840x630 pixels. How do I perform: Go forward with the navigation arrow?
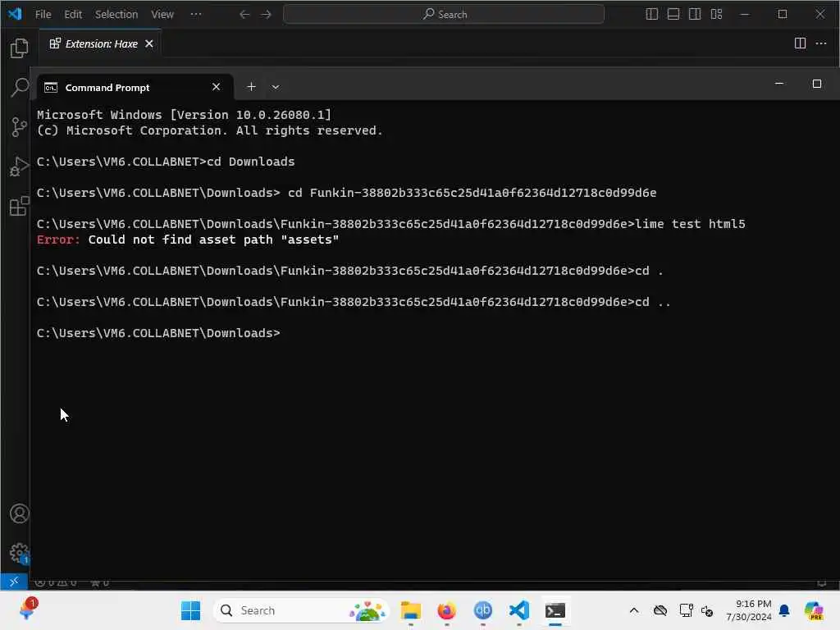point(267,15)
